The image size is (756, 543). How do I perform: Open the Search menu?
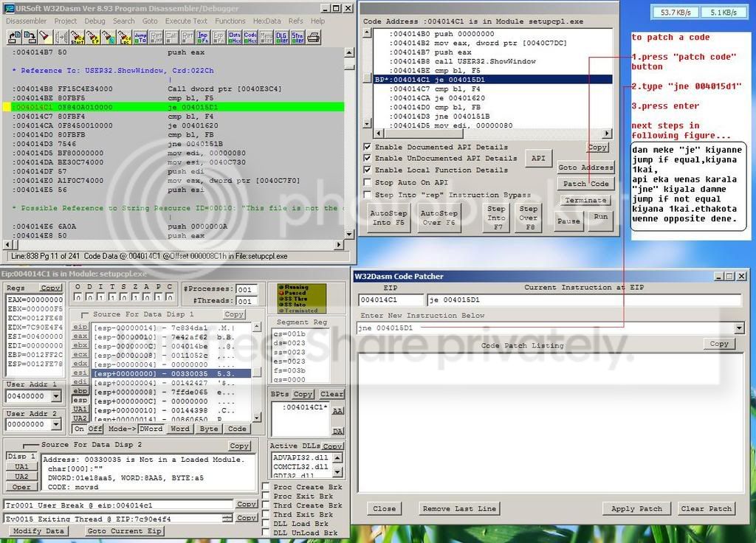(124, 21)
